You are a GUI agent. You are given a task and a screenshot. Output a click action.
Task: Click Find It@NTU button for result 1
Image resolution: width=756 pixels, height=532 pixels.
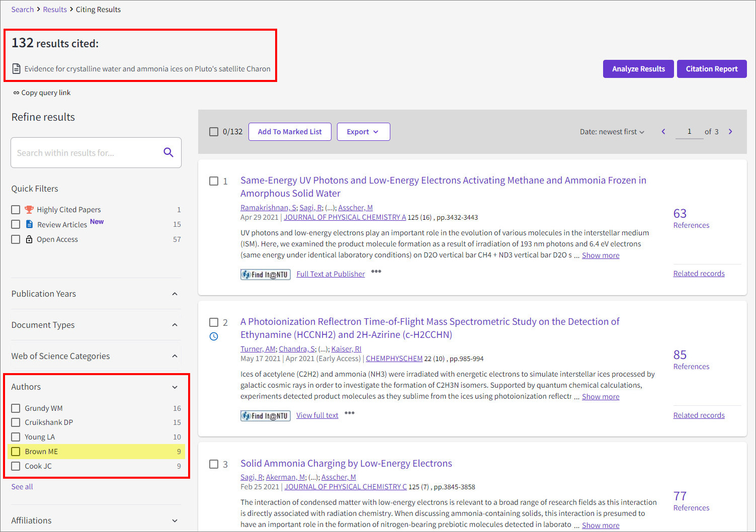coord(266,275)
